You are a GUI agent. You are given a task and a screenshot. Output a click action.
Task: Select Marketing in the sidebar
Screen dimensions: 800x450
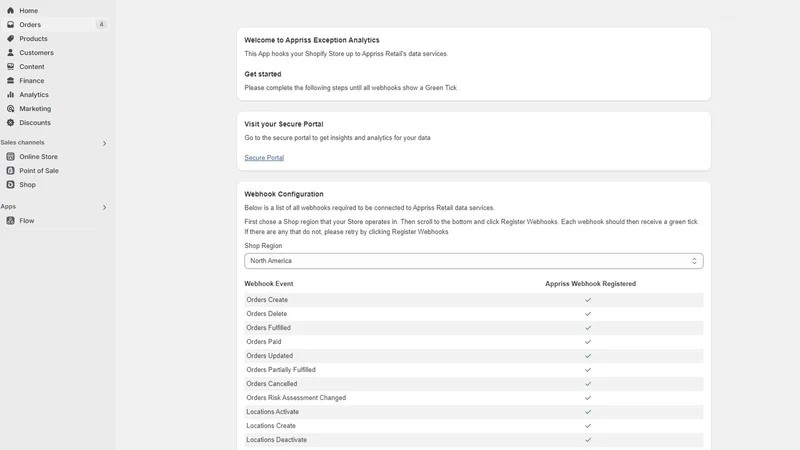point(35,109)
